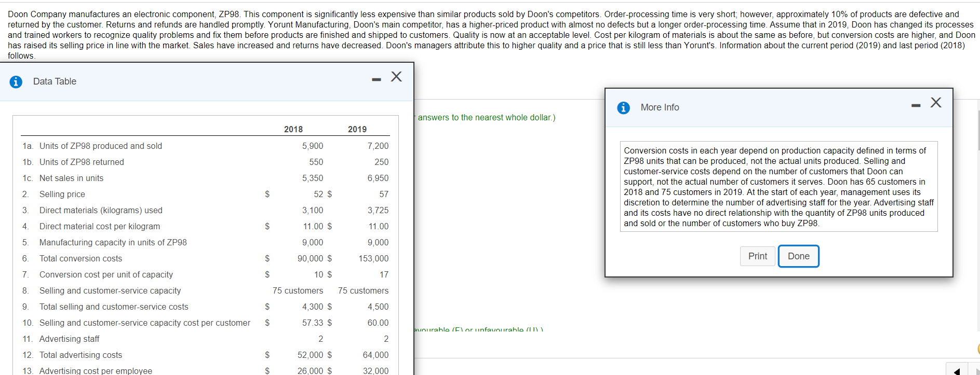Click the conversion costs explanation paragraph
The image size is (980, 375).
778,187
